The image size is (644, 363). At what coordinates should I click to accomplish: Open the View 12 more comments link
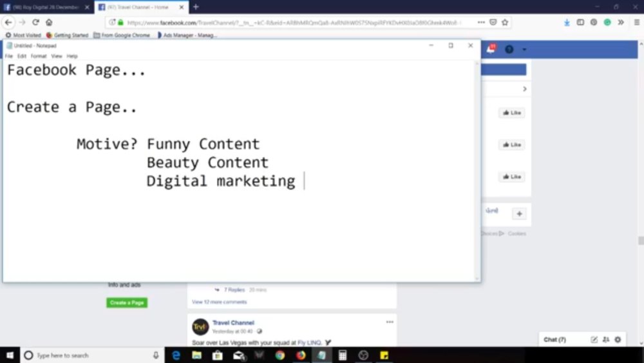pyautogui.click(x=220, y=302)
